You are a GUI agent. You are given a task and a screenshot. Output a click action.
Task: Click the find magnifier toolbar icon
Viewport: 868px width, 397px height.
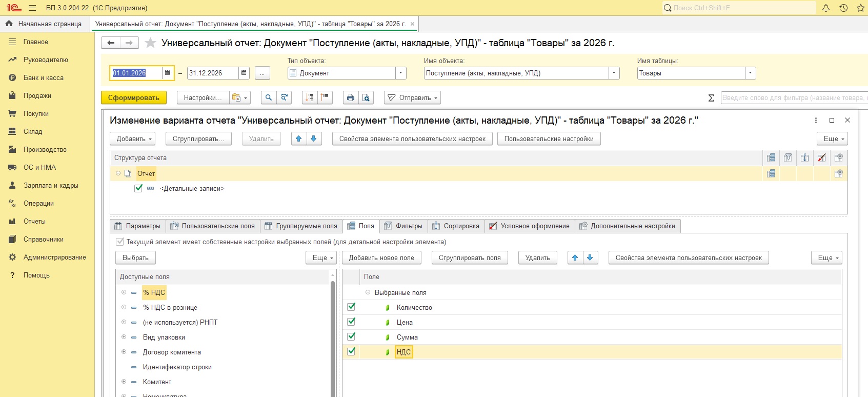pyautogui.click(x=269, y=97)
